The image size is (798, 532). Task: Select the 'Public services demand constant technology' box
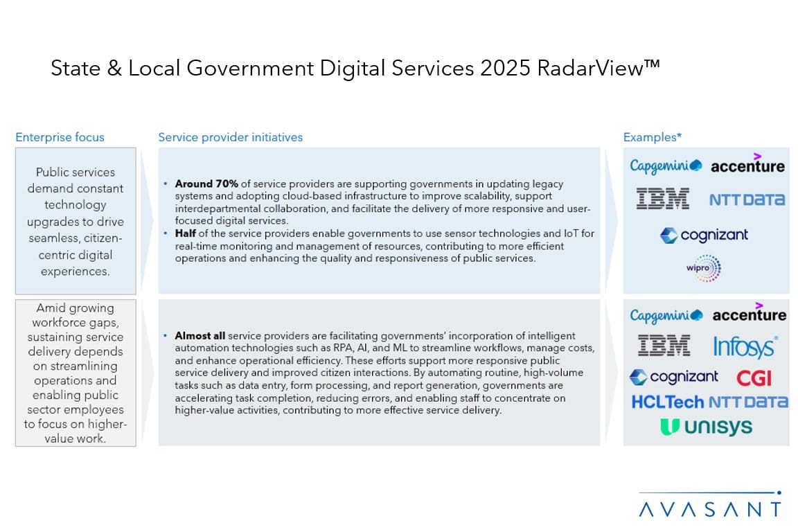point(76,221)
